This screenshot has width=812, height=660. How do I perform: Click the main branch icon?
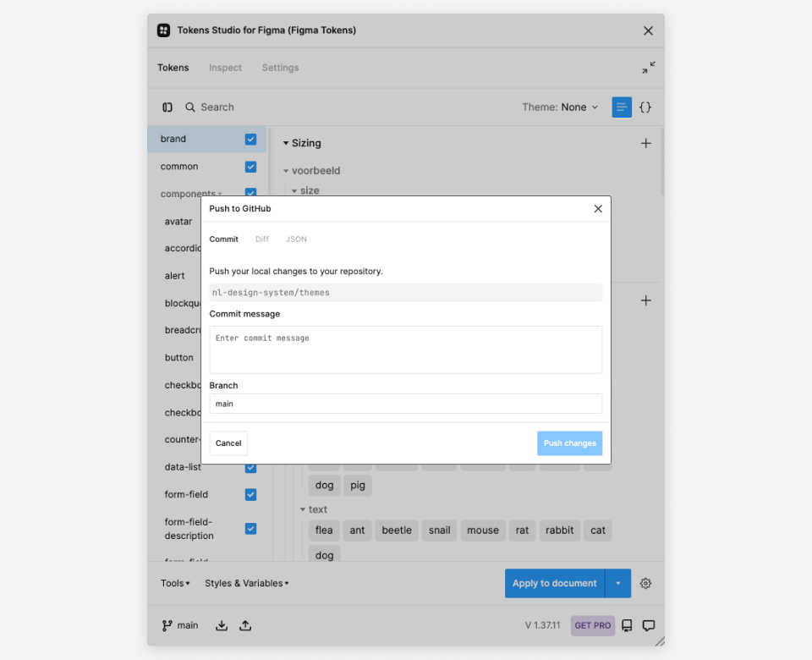point(167,625)
